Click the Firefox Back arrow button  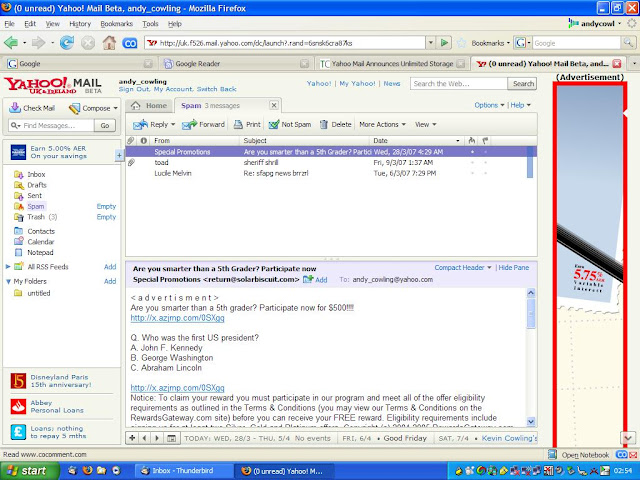pyautogui.click(x=11, y=42)
